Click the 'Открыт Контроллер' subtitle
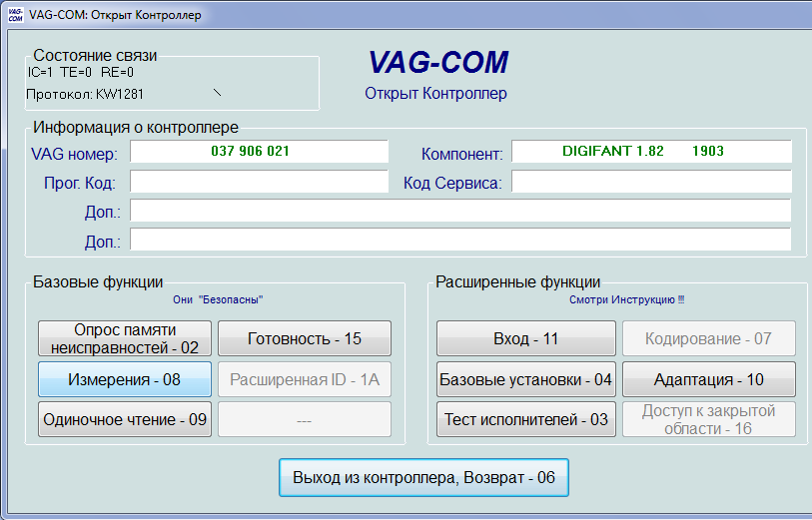The height and width of the screenshot is (520, 812). [x=436, y=93]
